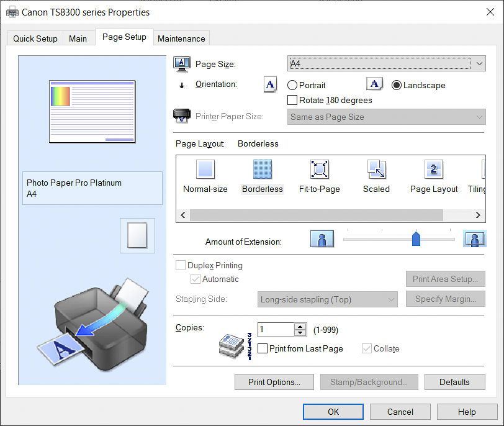Viewport: 504px width, 426px height.
Task: Click the Normal-size layout icon
Action: click(205, 169)
